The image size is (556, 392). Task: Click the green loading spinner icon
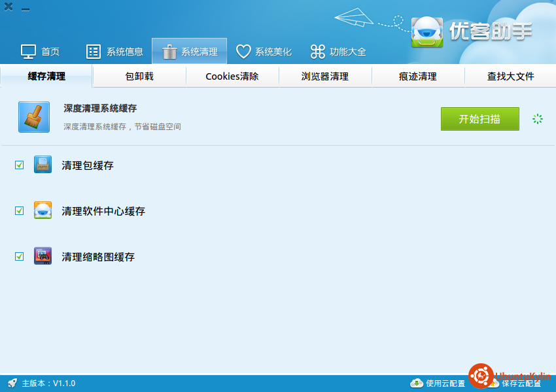click(x=538, y=119)
